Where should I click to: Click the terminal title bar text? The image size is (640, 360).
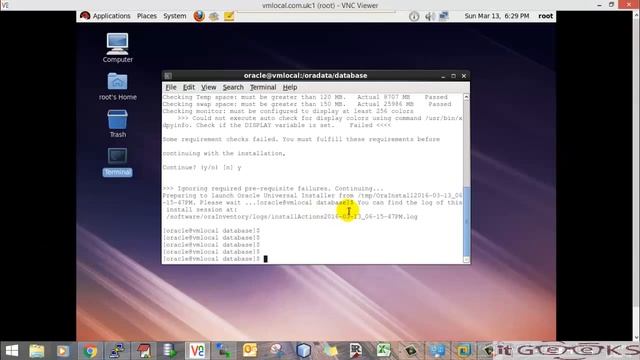pyautogui.click(x=305, y=76)
